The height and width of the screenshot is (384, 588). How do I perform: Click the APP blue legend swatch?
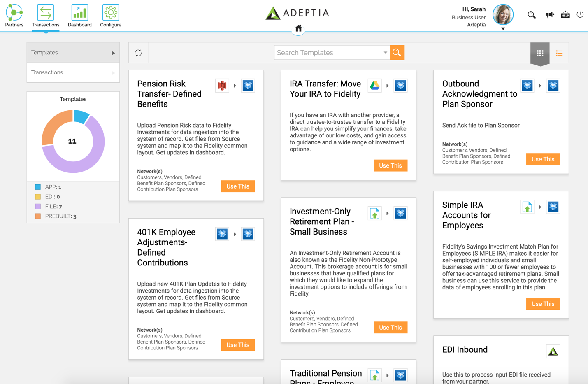click(x=38, y=187)
